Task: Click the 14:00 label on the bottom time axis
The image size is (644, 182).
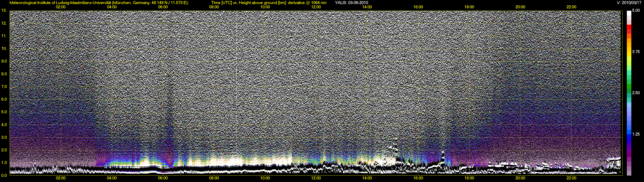Action: tap(367, 178)
